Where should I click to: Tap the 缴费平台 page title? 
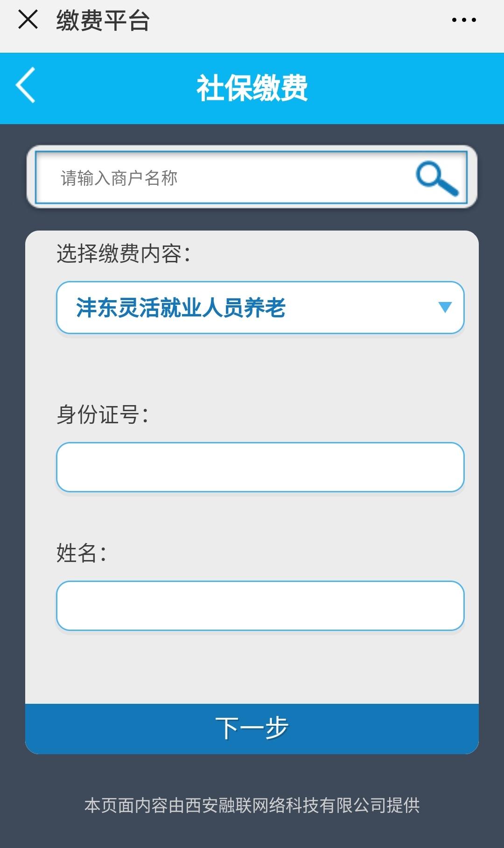pyautogui.click(x=103, y=21)
